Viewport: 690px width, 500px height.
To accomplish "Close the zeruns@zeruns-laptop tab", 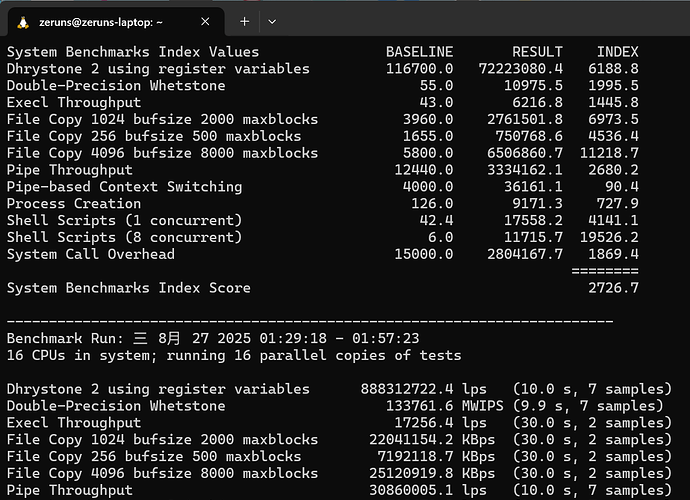I will click(205, 22).
